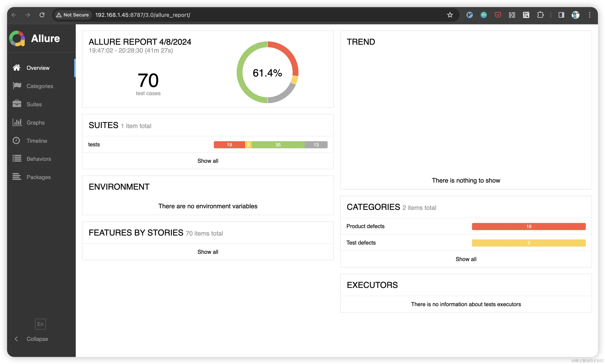605x364 pixels.
Task: Click the red Product defects bar
Action: click(x=528, y=226)
